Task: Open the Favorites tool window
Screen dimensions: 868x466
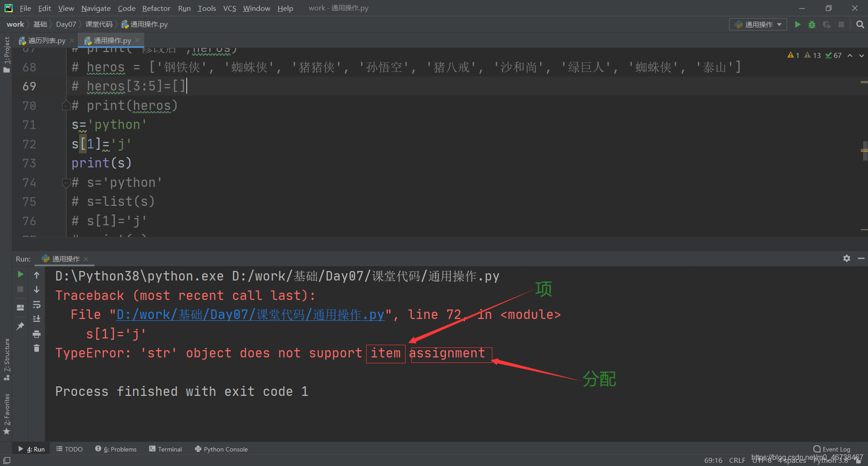Action: (6, 414)
